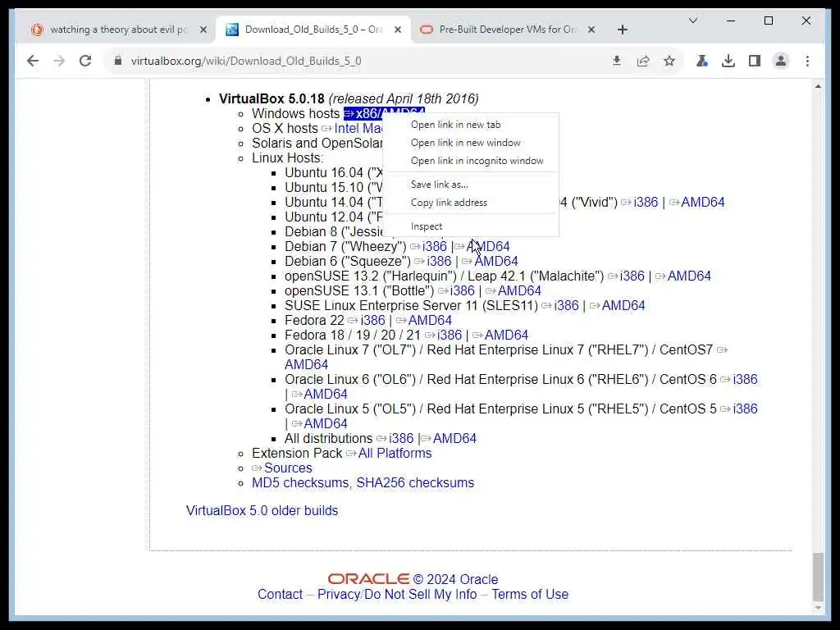
Task: Click the page vertical scrollbar thumb
Action: pyautogui.click(x=818, y=576)
